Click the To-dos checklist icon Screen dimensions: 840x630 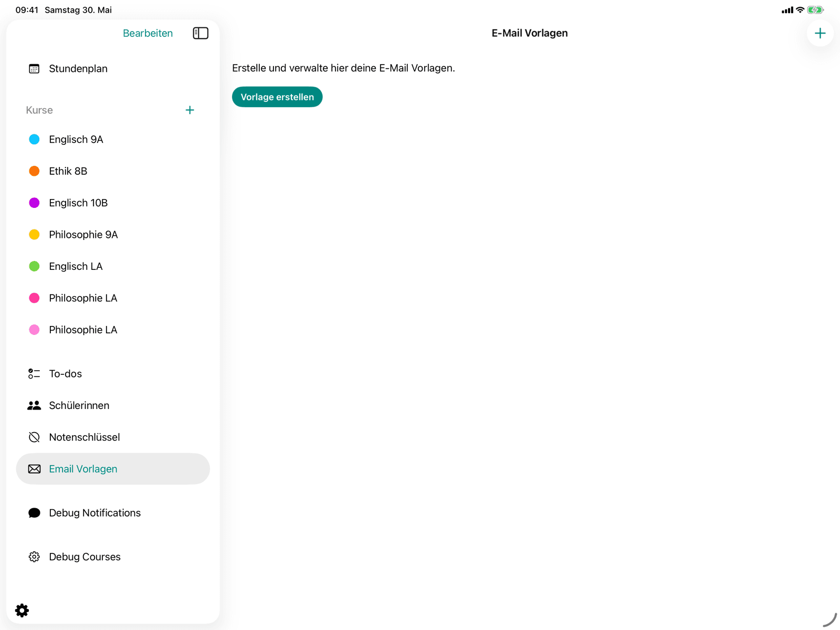[x=34, y=374]
